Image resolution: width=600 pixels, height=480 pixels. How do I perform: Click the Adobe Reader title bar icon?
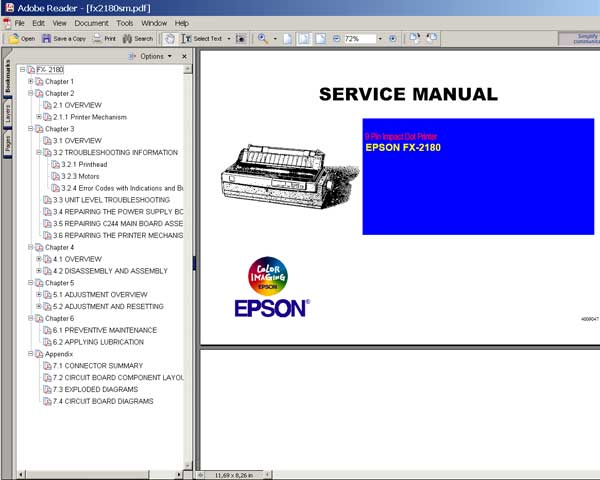[9, 7]
